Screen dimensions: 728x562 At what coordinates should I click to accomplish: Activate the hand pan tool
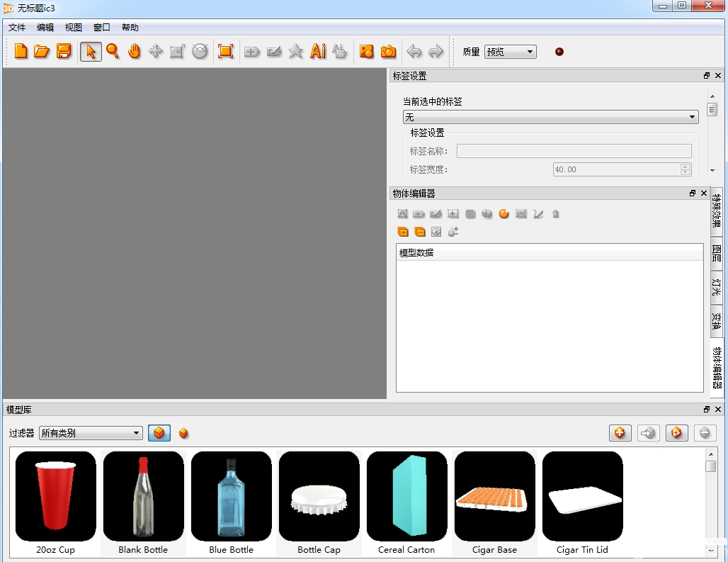pyautogui.click(x=134, y=52)
